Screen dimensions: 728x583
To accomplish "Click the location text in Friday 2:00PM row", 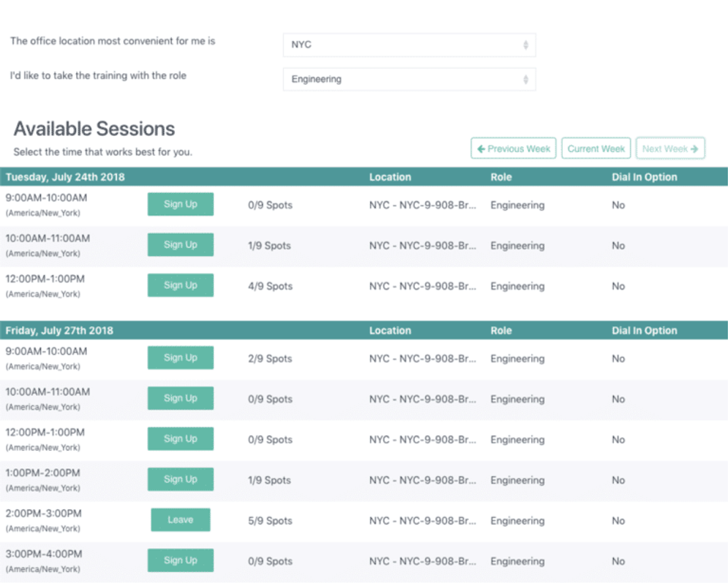I will pos(422,521).
